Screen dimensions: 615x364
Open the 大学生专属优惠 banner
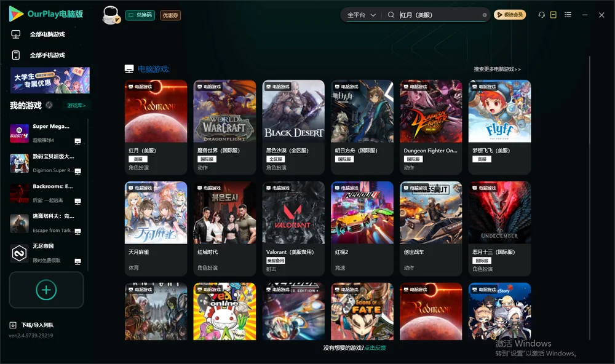point(50,80)
